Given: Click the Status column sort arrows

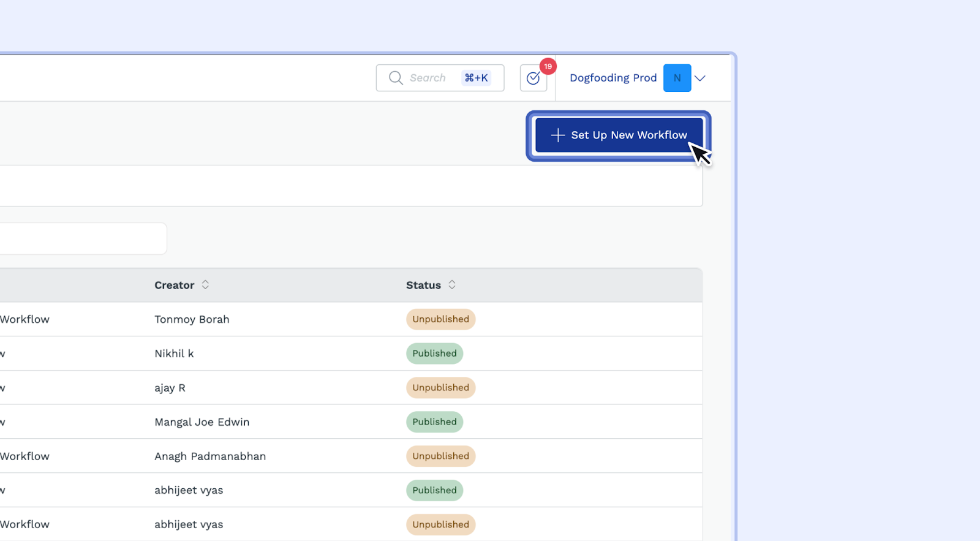Looking at the screenshot, I should tap(452, 285).
